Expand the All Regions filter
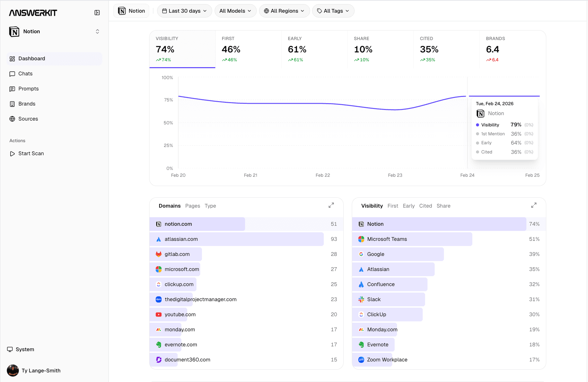The width and height of the screenshot is (588, 382). tap(284, 11)
